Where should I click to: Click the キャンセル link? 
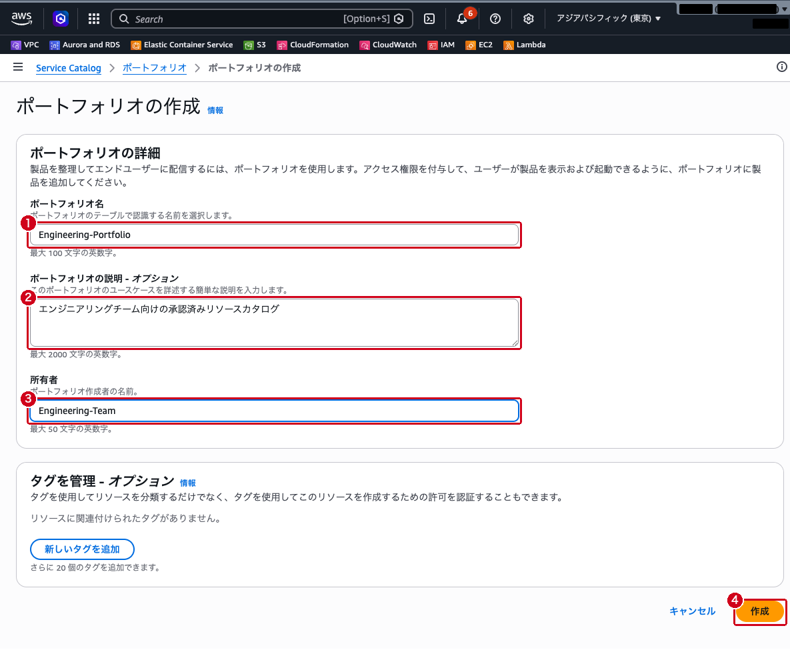click(692, 611)
